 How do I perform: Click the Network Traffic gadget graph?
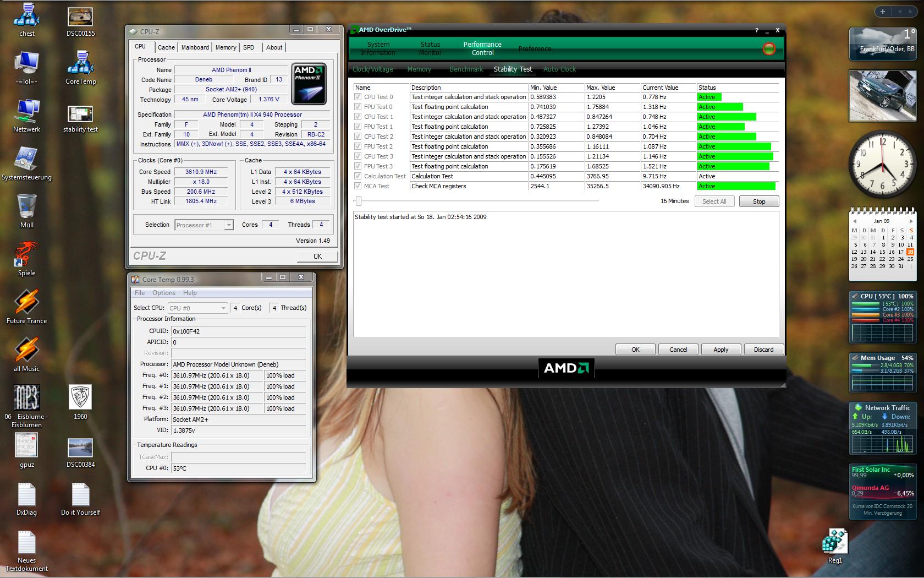pos(882,444)
